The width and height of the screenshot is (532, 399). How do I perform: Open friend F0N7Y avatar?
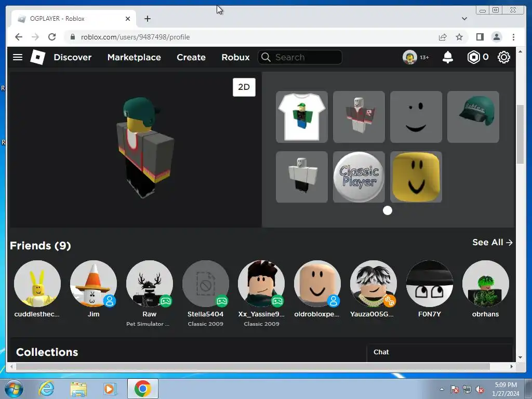[x=430, y=284]
